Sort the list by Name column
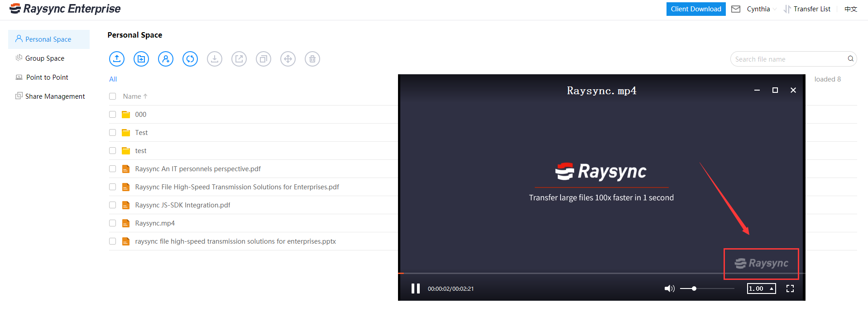Viewport: 868px width, 327px height. coord(135,96)
